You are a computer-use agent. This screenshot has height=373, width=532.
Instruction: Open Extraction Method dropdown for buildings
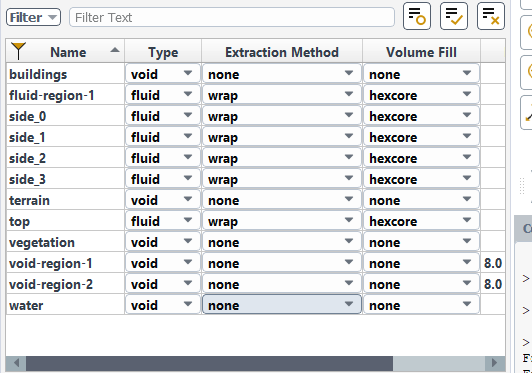pos(282,74)
